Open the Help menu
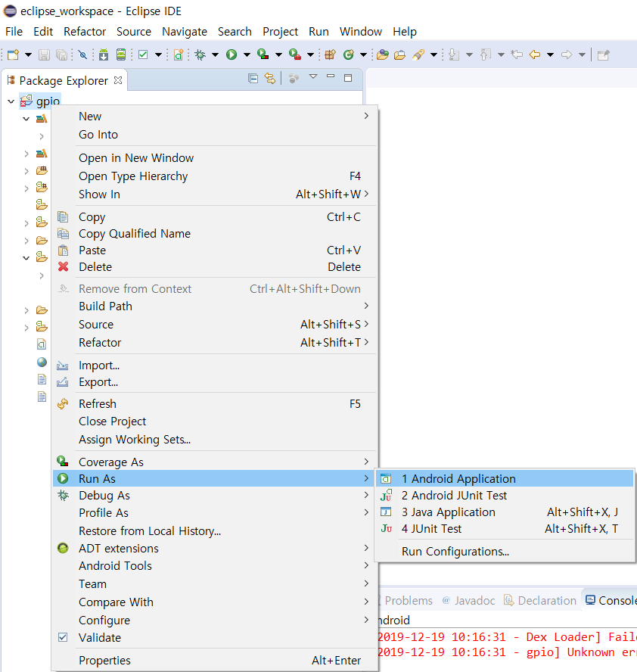 (405, 32)
